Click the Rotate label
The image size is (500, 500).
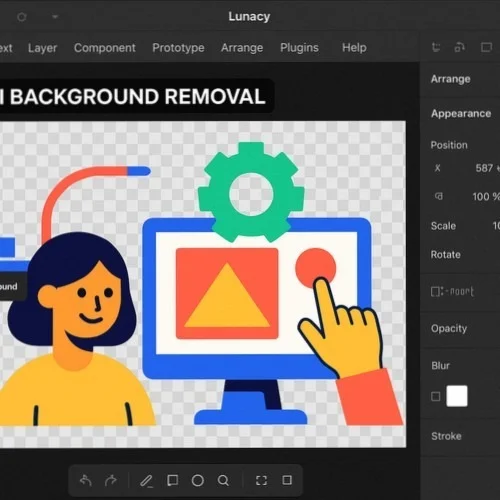(x=445, y=255)
